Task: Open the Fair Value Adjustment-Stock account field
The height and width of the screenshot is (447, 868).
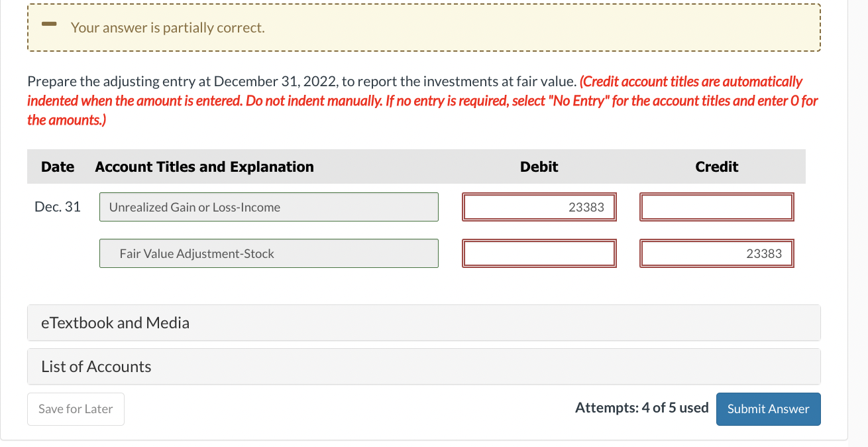Action: 268,253
